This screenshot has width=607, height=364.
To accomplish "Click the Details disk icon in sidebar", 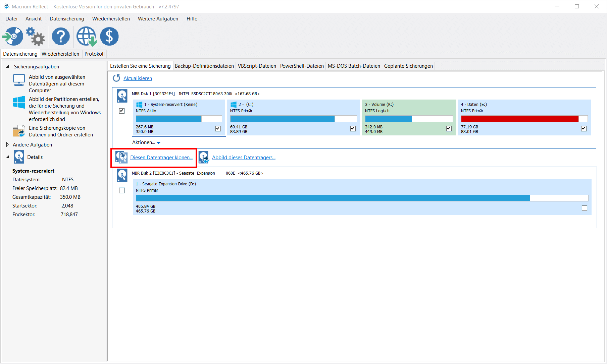I will coord(19,157).
